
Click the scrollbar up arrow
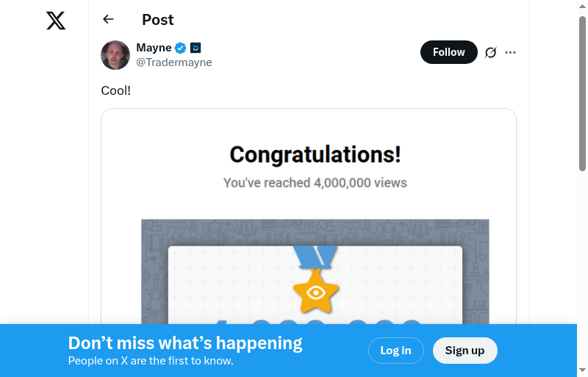(x=582, y=7)
